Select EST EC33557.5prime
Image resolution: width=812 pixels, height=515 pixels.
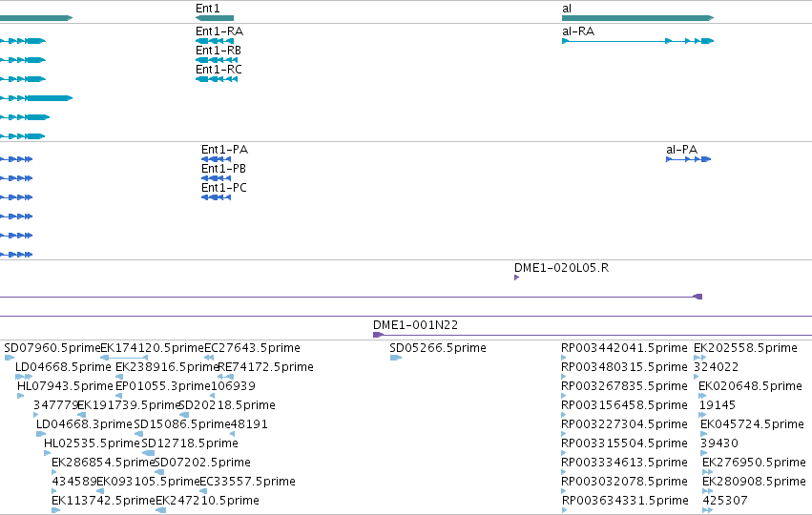pyautogui.click(x=247, y=482)
